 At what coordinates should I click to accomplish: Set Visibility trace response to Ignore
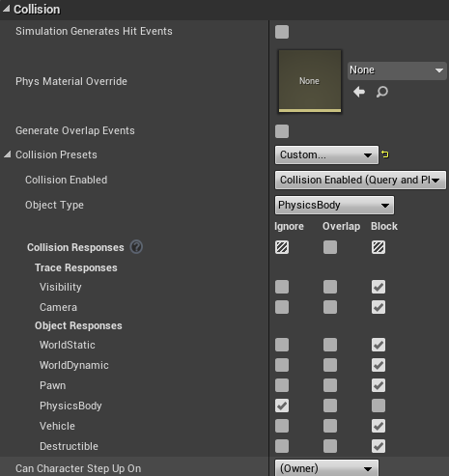282,287
